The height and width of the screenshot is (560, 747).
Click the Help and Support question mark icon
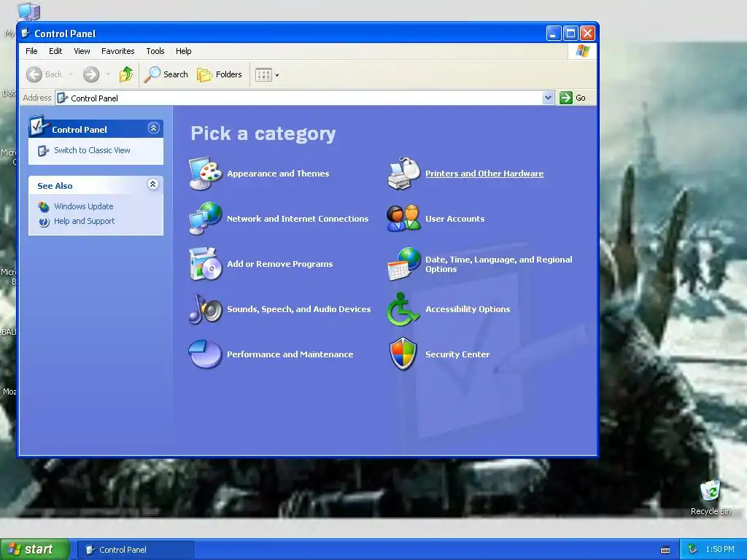pyautogui.click(x=44, y=222)
